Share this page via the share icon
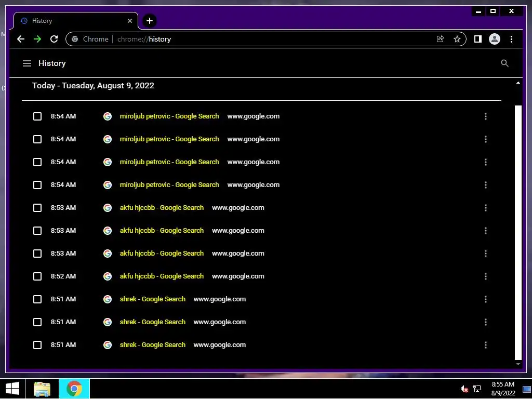 441,39
